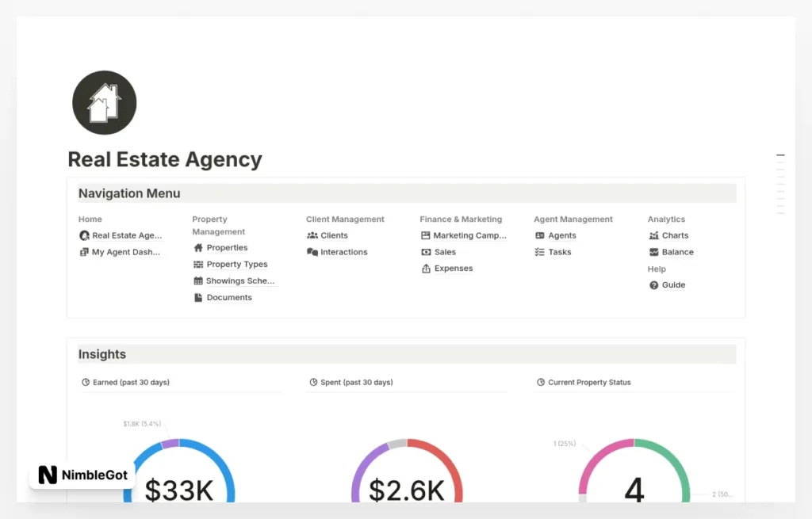Click the Guide question-mark icon
Image resolution: width=812 pixels, height=519 pixels.
pyautogui.click(x=654, y=285)
